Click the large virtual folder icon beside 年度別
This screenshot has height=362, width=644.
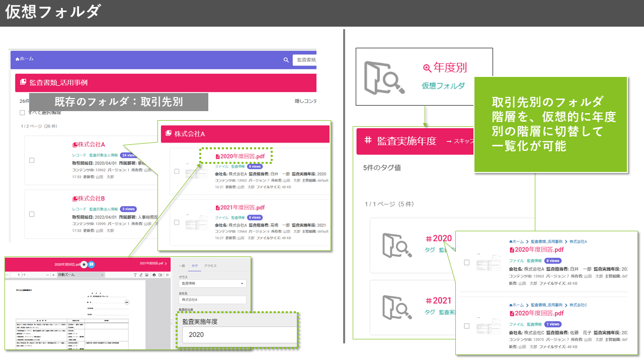[384, 77]
